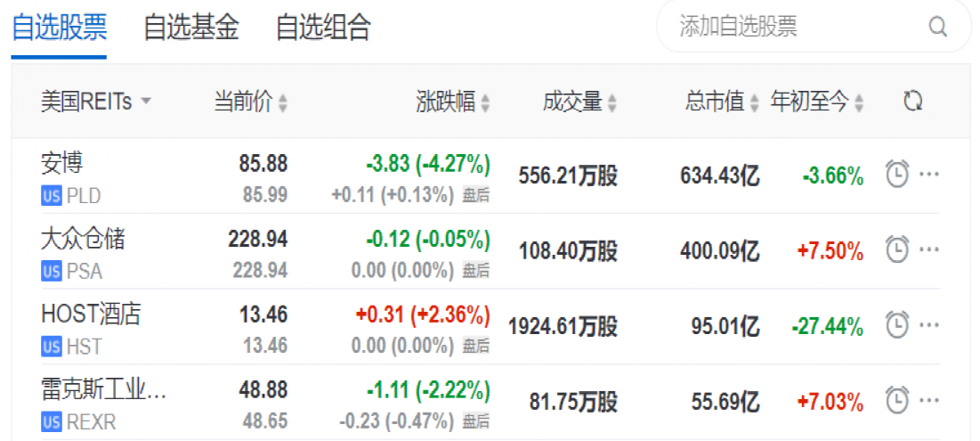This screenshot has width=980, height=441.
Task: Click the US badge beside REXR
Action: pyautogui.click(x=52, y=423)
